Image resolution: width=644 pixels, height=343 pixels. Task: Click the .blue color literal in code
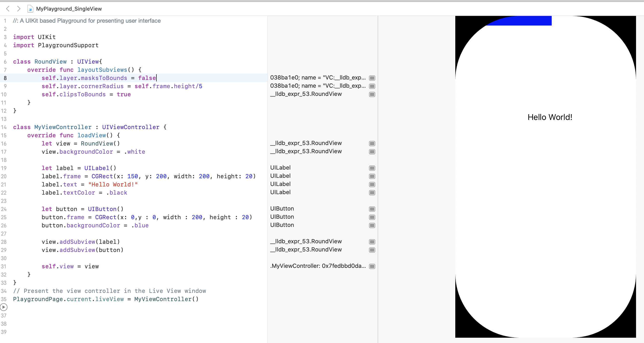pyautogui.click(x=140, y=225)
